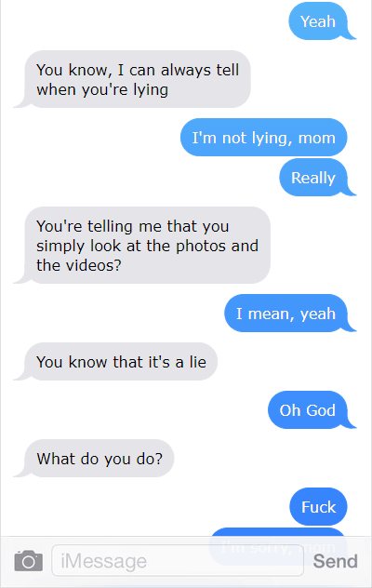
Task: Select the 'What do you do?' message
Action: (94, 459)
